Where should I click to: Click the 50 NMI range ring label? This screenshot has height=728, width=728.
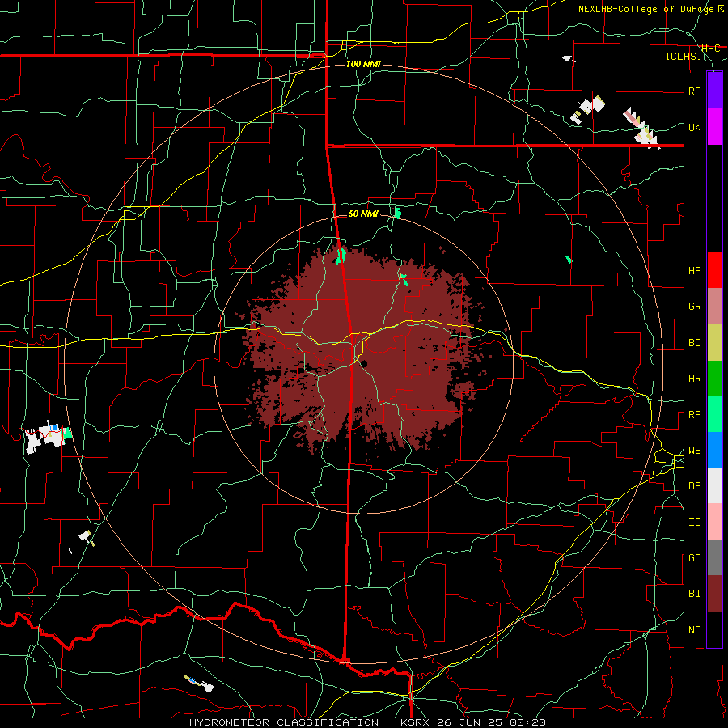363,214
